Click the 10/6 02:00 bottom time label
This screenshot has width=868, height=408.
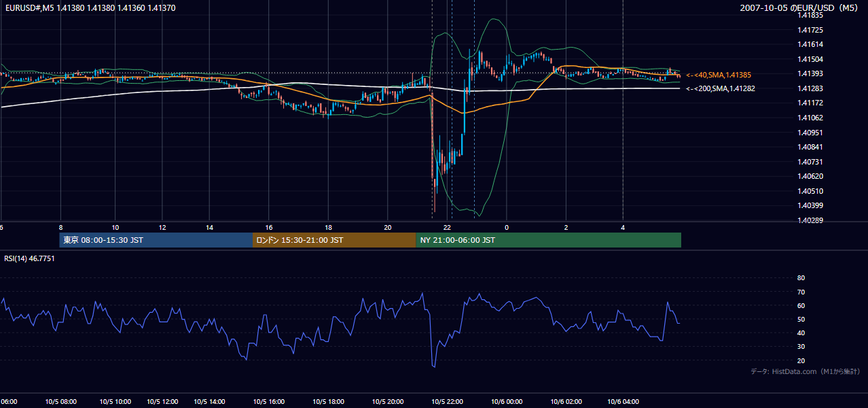pyautogui.click(x=565, y=401)
